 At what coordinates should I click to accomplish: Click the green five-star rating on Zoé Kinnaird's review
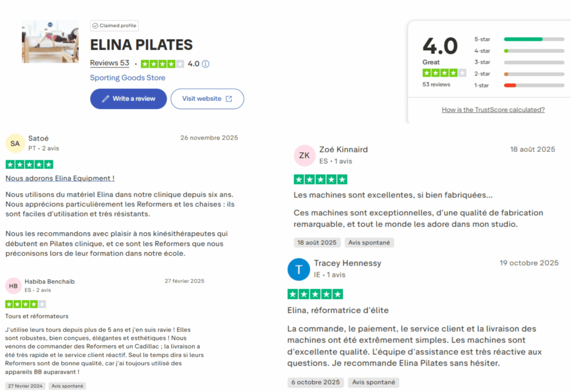[321, 179]
